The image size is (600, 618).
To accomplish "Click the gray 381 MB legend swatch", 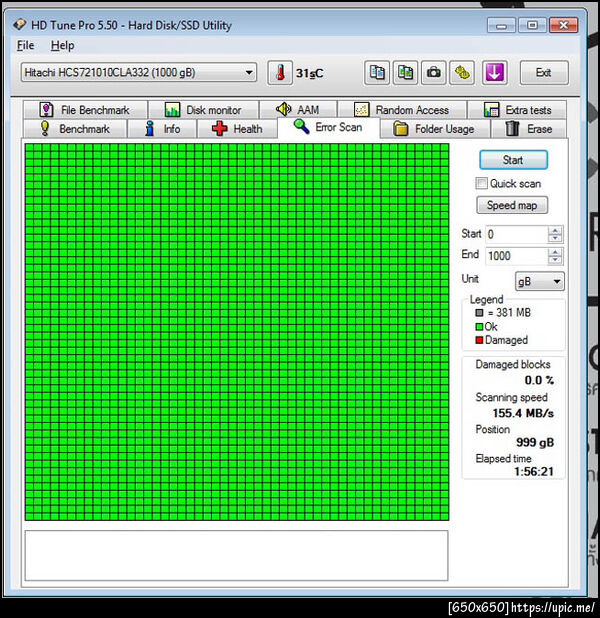I will [x=479, y=313].
